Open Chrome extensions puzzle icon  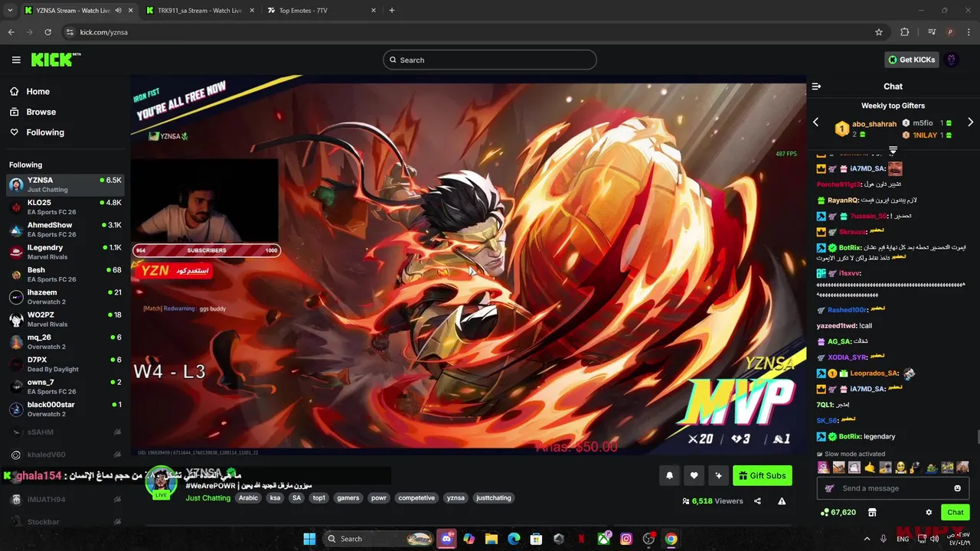coord(904,32)
